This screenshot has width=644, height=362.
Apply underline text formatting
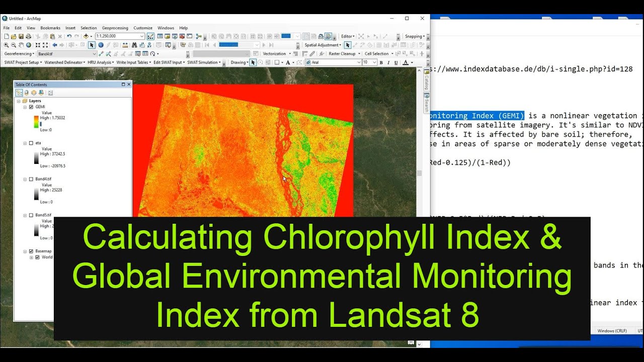point(396,62)
